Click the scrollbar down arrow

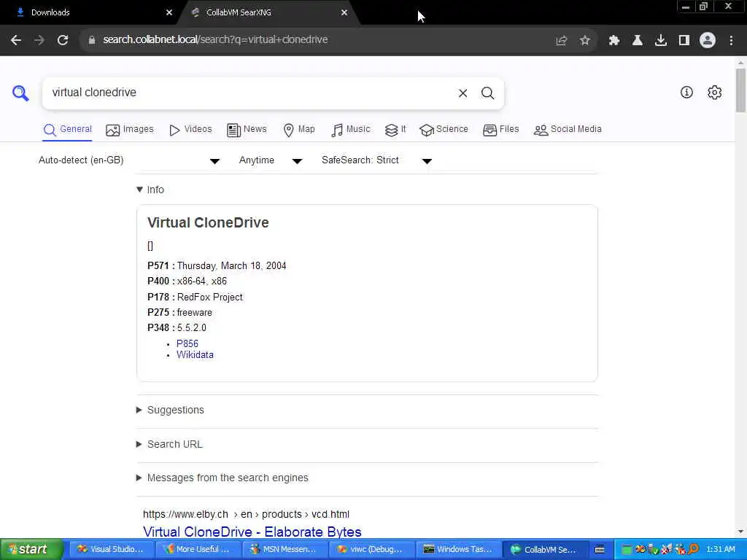(x=740, y=532)
